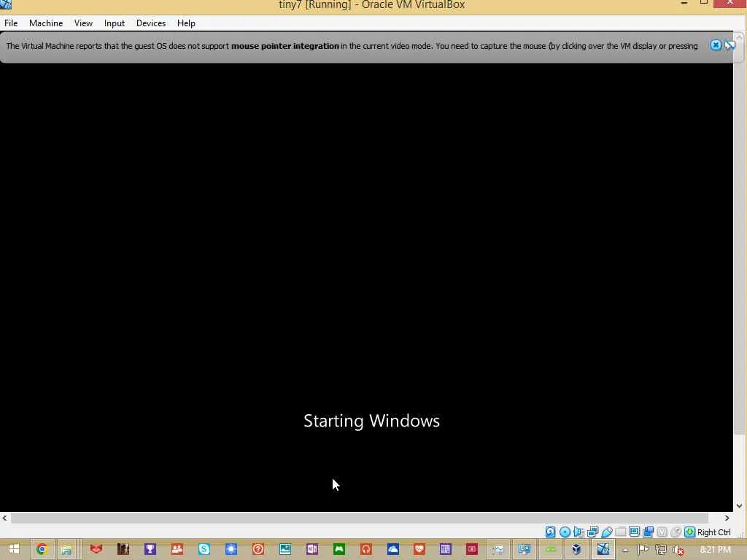Click inside VM display showing Starting Windows
The width and height of the screenshot is (747, 560).
pyautogui.click(x=366, y=287)
